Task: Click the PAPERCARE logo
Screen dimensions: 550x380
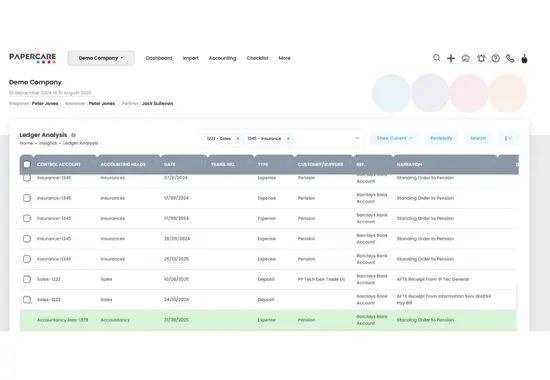Action: 33,58
